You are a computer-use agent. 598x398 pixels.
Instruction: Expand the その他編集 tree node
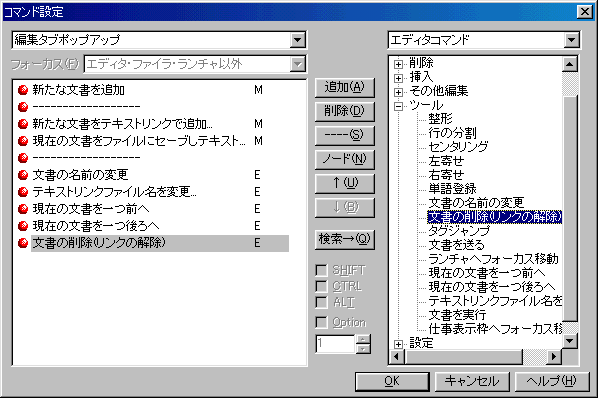pyautogui.click(x=398, y=92)
